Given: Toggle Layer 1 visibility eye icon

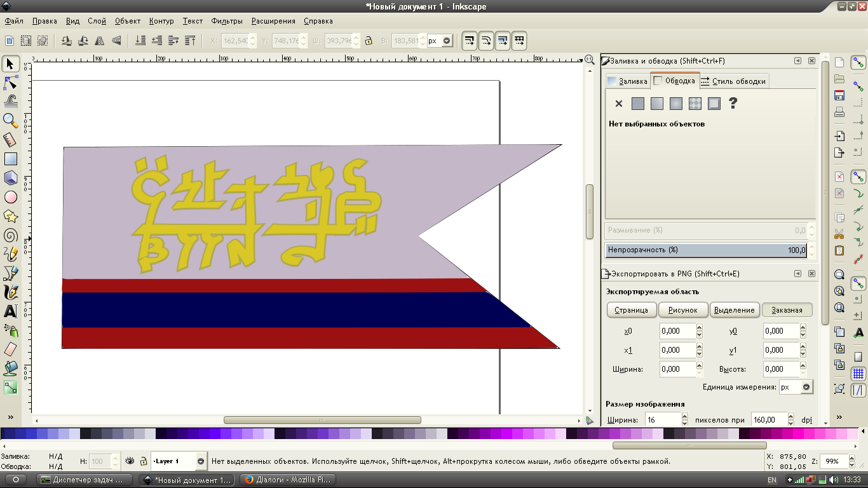Looking at the screenshot, I should pos(130,461).
